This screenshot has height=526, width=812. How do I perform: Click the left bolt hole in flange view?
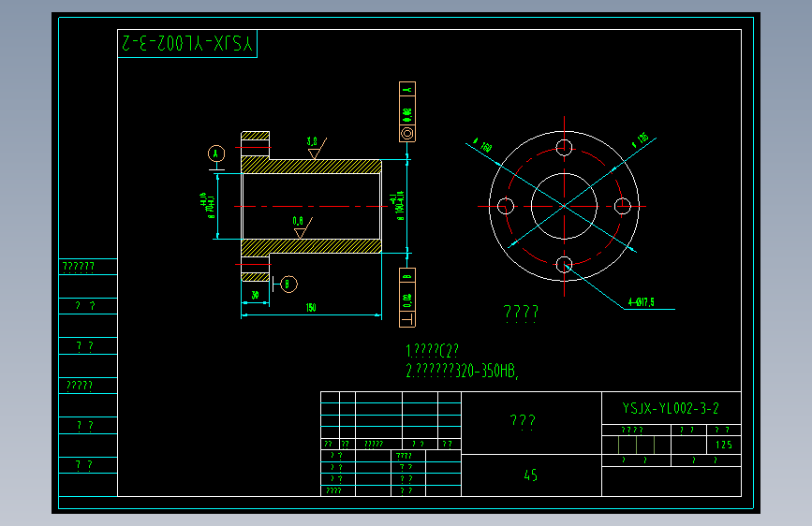(x=506, y=206)
